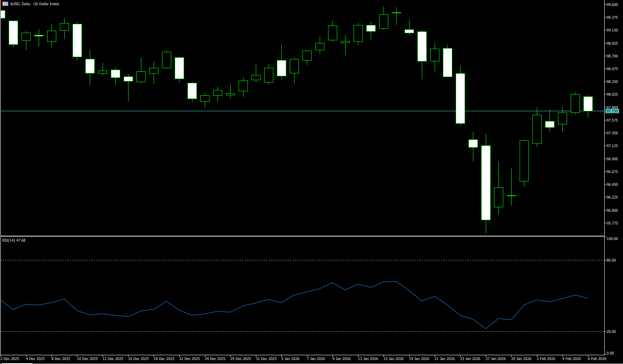Click the 99.600 price axis label
The width and height of the screenshot is (623, 364).
tap(612, 5)
